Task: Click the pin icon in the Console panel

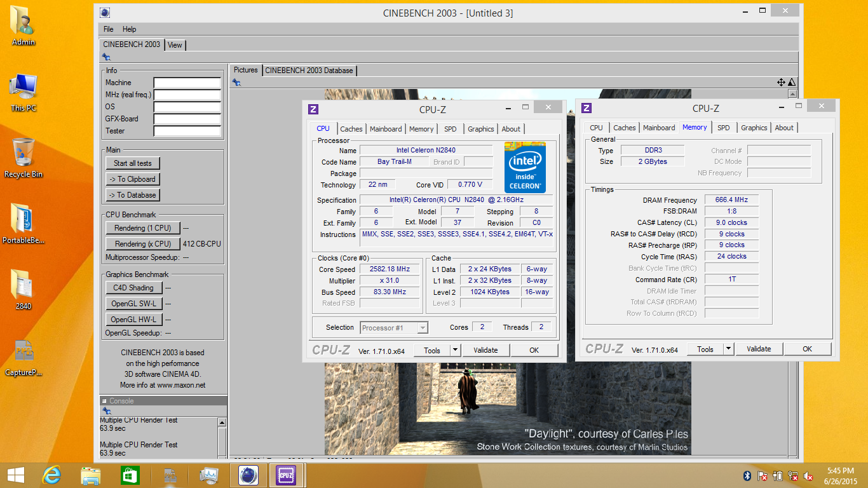Action: [x=106, y=411]
